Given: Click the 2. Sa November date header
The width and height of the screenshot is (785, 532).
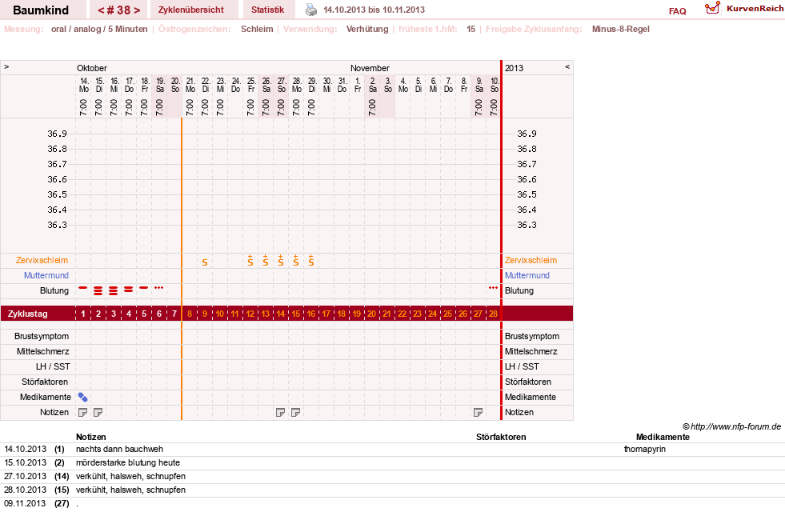Looking at the screenshot, I should tap(372, 85).
